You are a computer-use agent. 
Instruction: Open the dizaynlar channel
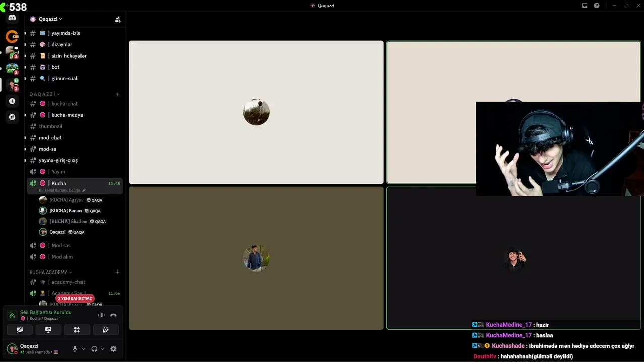click(74, 44)
